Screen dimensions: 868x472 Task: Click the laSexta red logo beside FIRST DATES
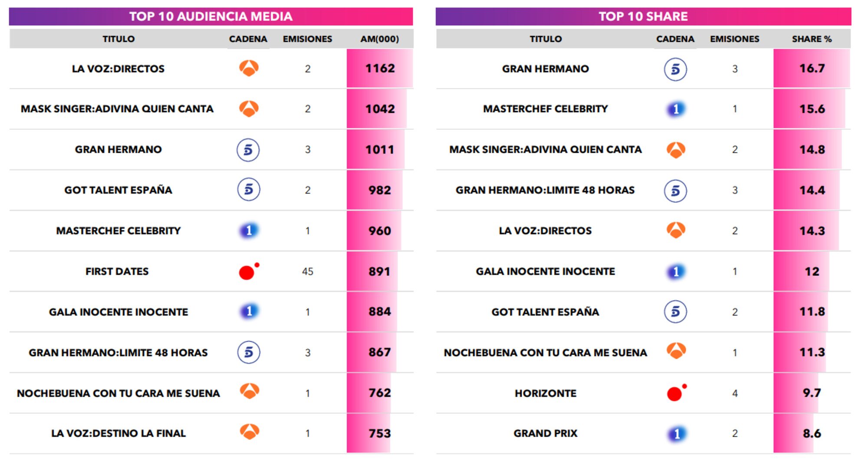point(248,272)
